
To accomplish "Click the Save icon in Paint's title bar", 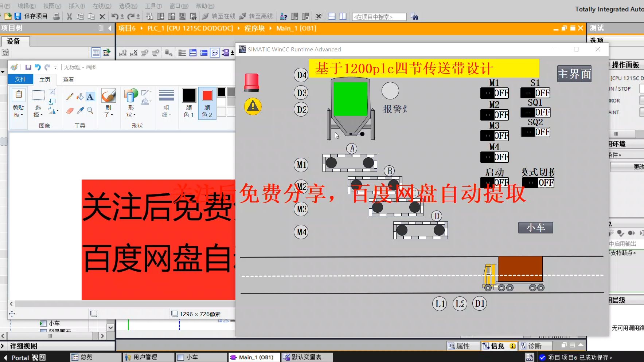I will (x=28, y=67).
